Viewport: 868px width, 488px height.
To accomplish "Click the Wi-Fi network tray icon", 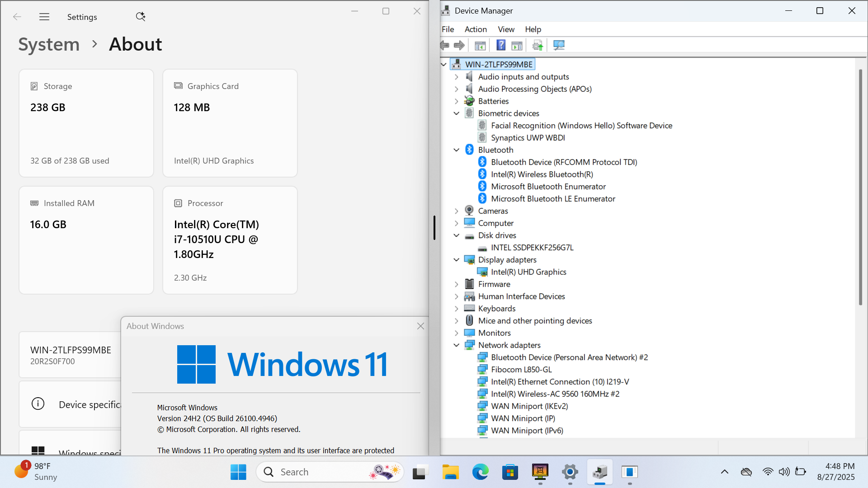I will point(768,472).
